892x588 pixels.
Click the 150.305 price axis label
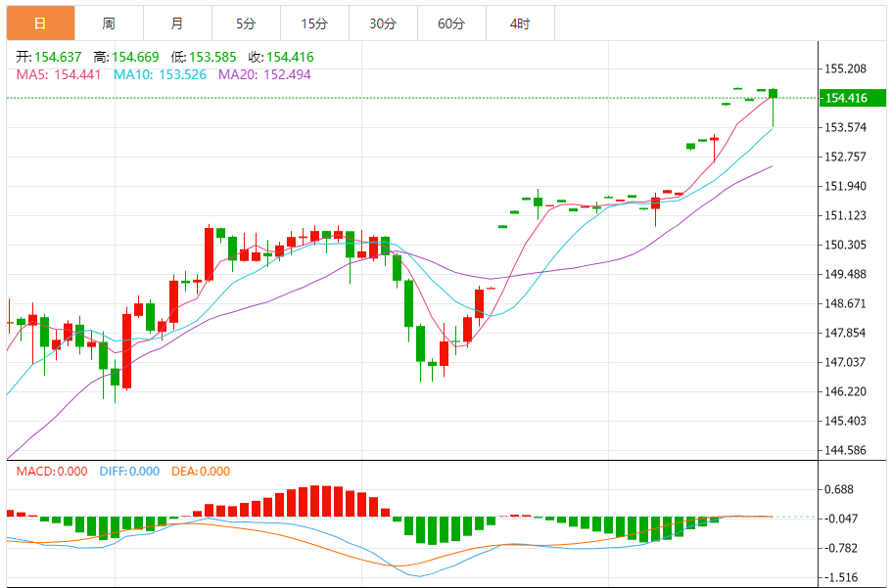coord(845,246)
